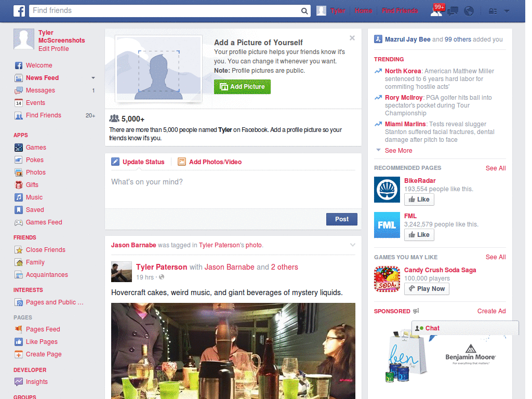
Task: Open Mazrul Jay Bee's profile link
Action: coord(407,39)
